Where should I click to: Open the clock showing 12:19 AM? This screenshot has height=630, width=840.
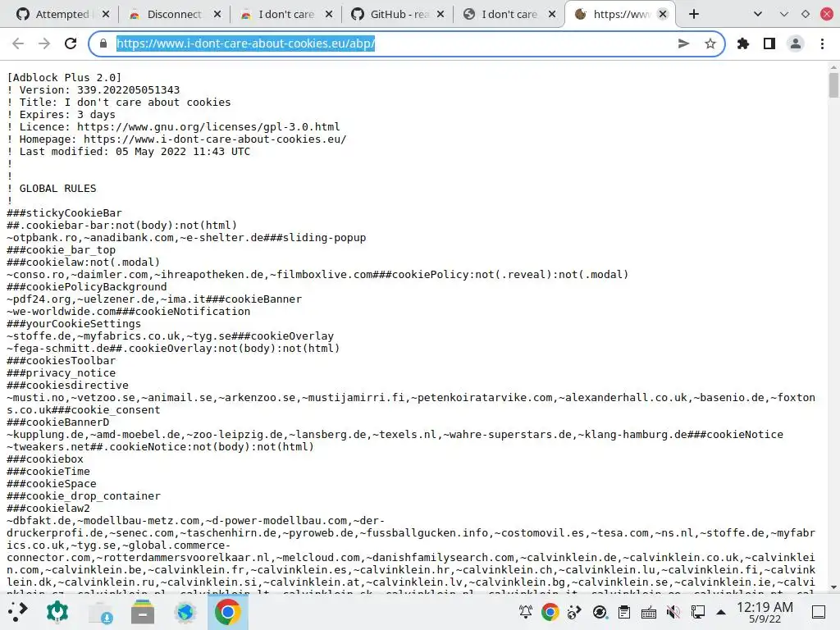coord(765,612)
